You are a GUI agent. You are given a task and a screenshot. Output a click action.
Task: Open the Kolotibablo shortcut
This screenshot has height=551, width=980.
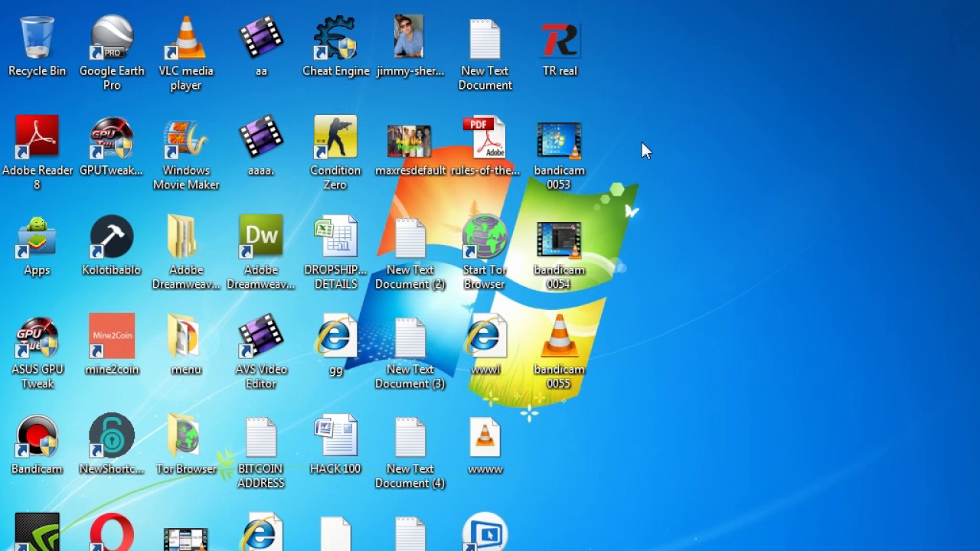click(111, 237)
